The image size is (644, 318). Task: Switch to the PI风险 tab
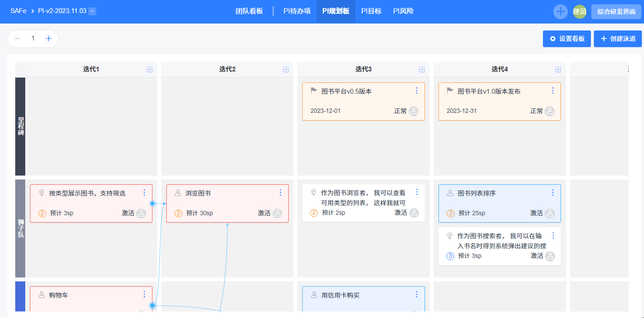tap(403, 11)
